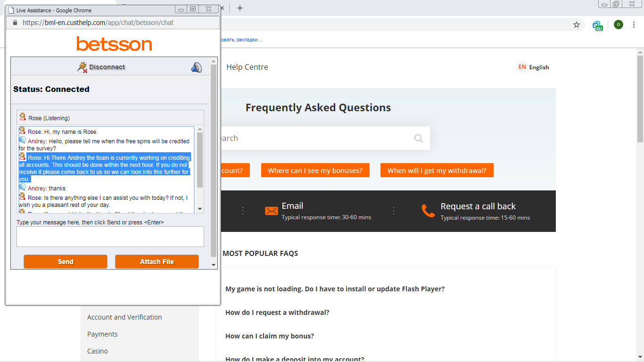The image size is (644, 362).
Task: Click the betsson logo in the chat window
Action: coord(114,44)
